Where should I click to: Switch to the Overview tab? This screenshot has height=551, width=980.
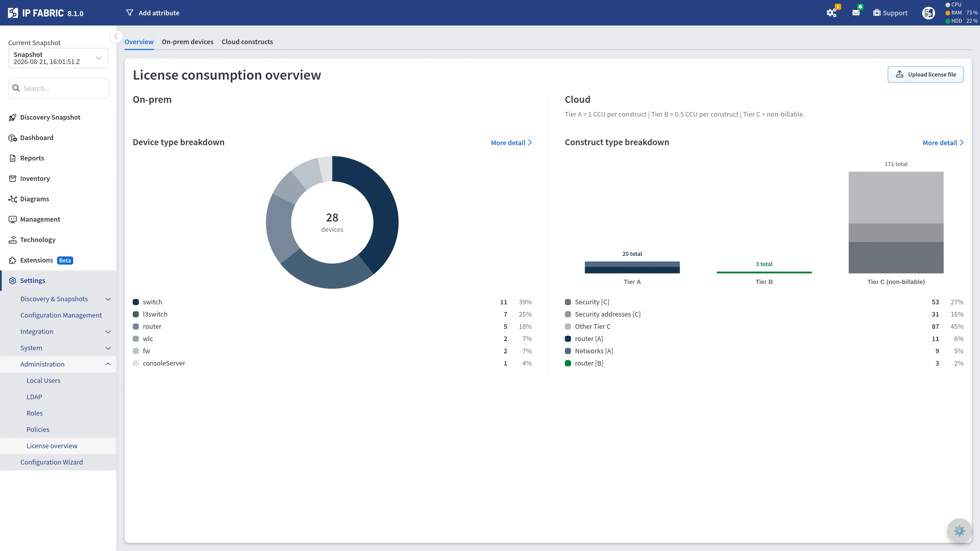coord(139,42)
